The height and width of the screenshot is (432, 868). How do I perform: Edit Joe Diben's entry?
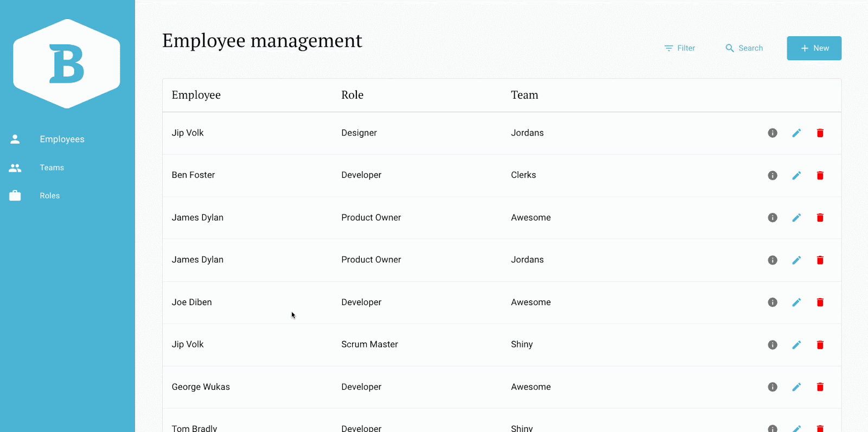pyautogui.click(x=796, y=302)
